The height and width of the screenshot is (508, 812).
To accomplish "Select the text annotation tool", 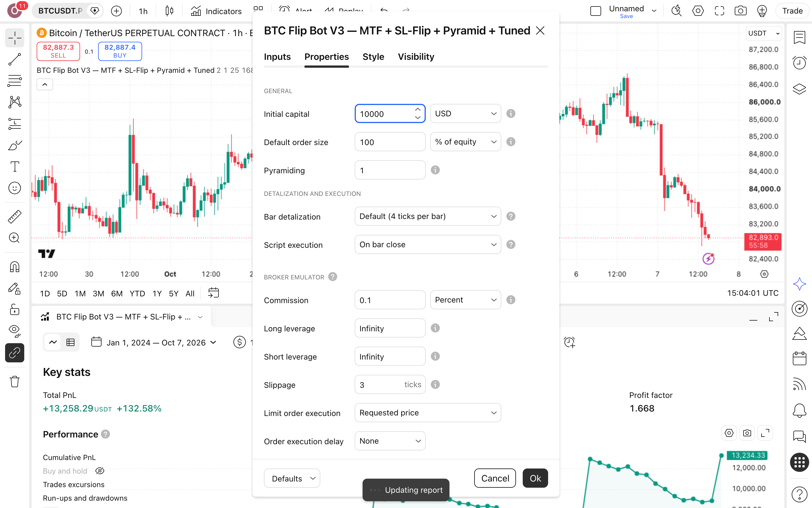I will click(x=14, y=167).
